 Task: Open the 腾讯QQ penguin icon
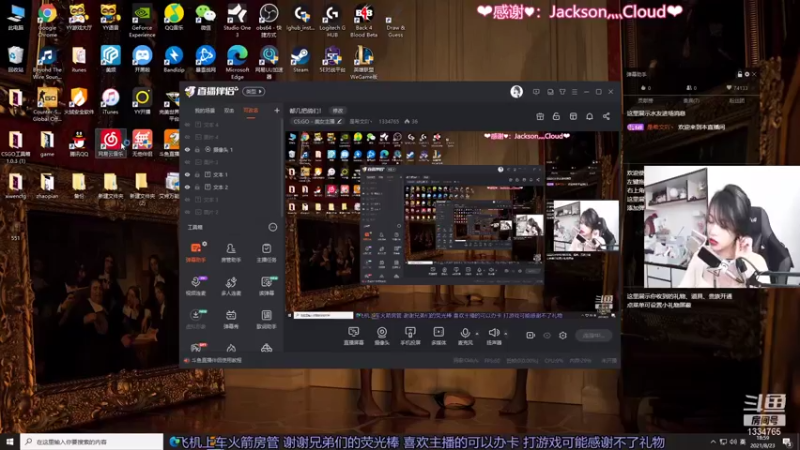(79, 143)
